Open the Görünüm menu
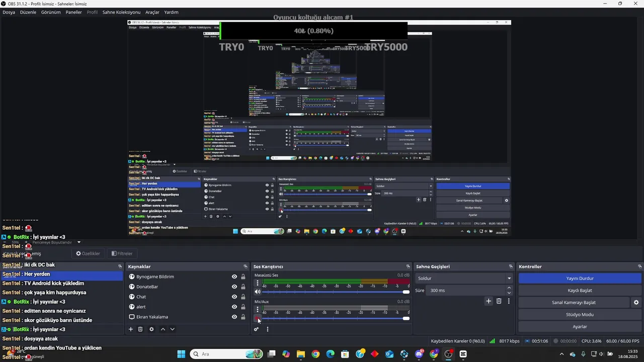Screen dimensions: 644x362 click(51, 12)
